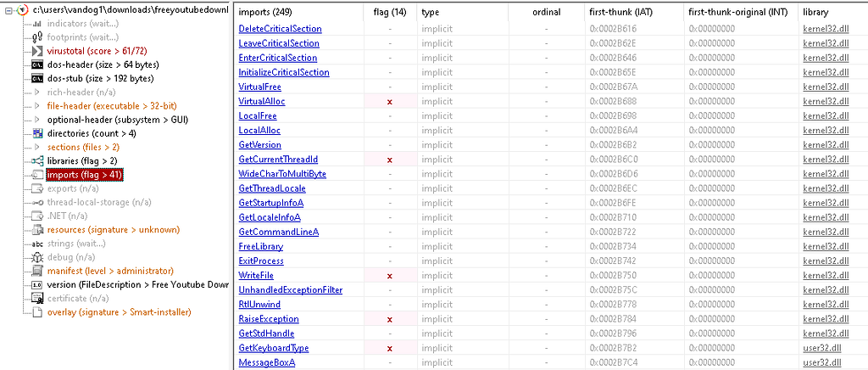868x370 pixels.
Task: Select file-header (executable > 32-bit) node
Action: pos(113,106)
